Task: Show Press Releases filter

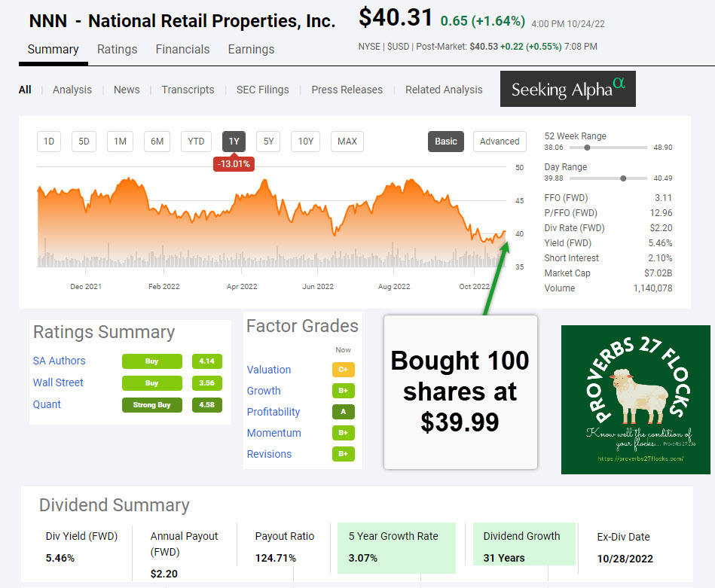Action: (x=347, y=90)
